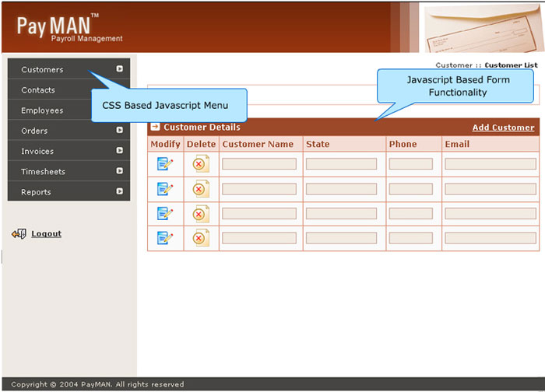545x392 pixels.
Task: Click the Delete icon in the first row
Action: point(201,163)
